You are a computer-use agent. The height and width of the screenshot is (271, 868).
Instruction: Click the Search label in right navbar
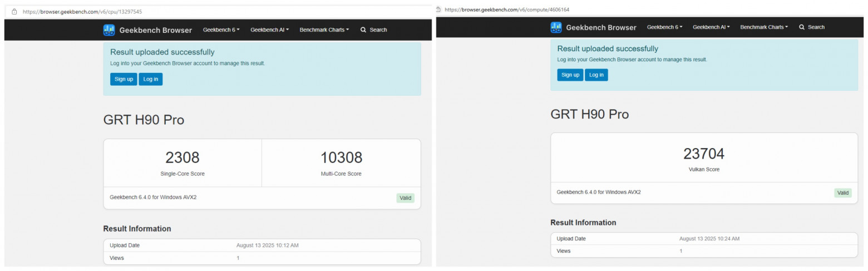(816, 27)
